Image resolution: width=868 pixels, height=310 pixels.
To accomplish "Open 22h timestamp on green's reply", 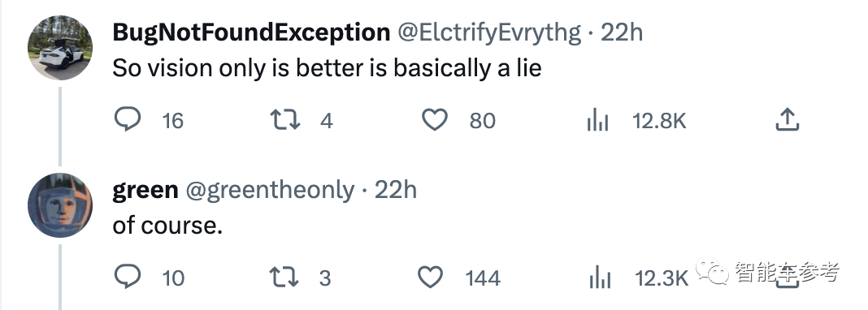I will point(395,190).
